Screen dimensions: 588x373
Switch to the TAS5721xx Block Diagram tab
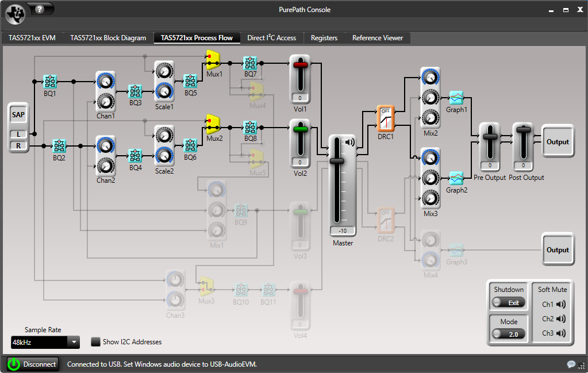pyautogui.click(x=108, y=38)
